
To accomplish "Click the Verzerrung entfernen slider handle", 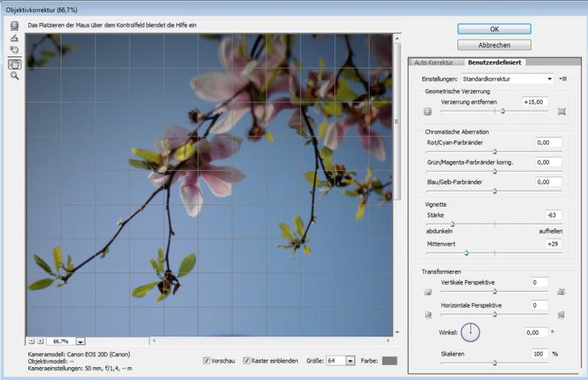I will (x=503, y=111).
